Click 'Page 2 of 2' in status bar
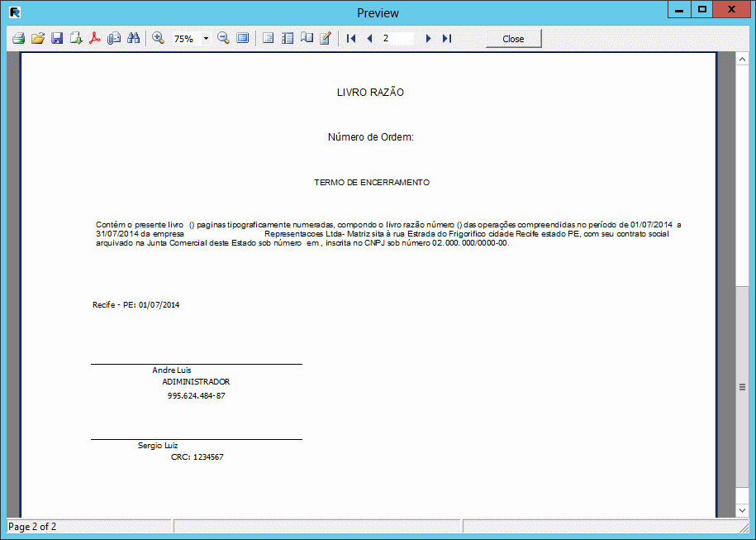This screenshot has width=756, height=540. point(32,527)
